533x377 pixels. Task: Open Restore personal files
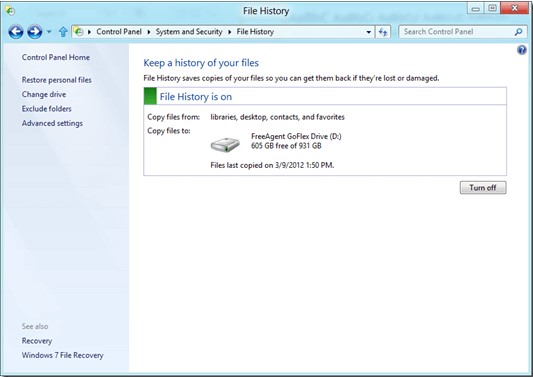pos(56,80)
